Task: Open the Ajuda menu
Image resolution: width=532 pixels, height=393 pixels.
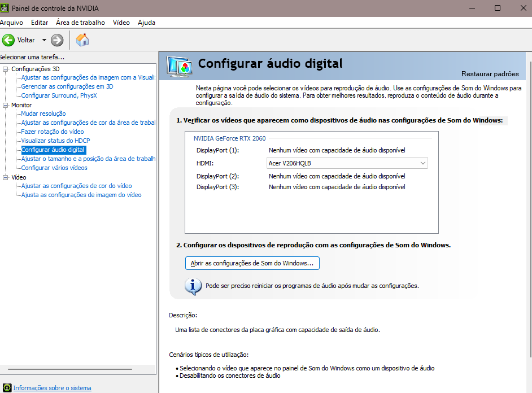Action: (147, 23)
